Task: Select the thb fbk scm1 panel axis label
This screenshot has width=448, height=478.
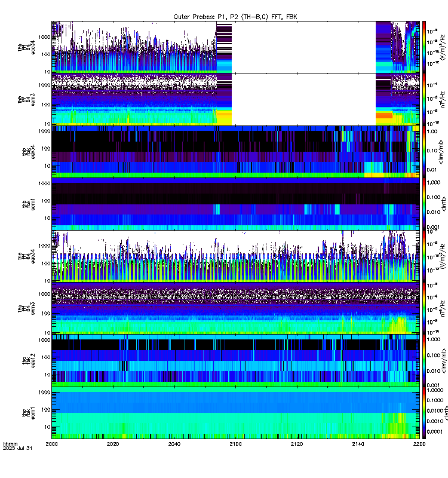Action: tap(28, 204)
